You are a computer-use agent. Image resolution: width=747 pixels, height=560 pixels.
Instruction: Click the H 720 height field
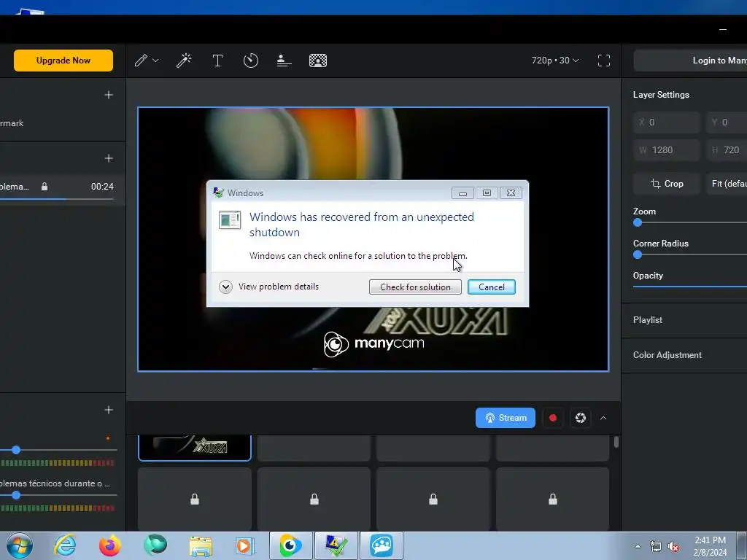(x=727, y=150)
